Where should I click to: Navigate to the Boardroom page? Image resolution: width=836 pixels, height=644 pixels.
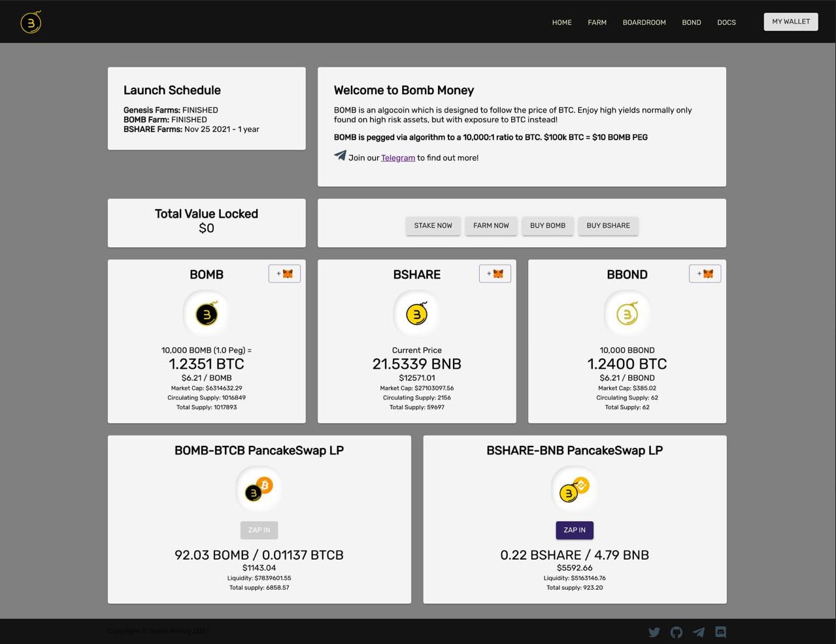pyautogui.click(x=644, y=22)
